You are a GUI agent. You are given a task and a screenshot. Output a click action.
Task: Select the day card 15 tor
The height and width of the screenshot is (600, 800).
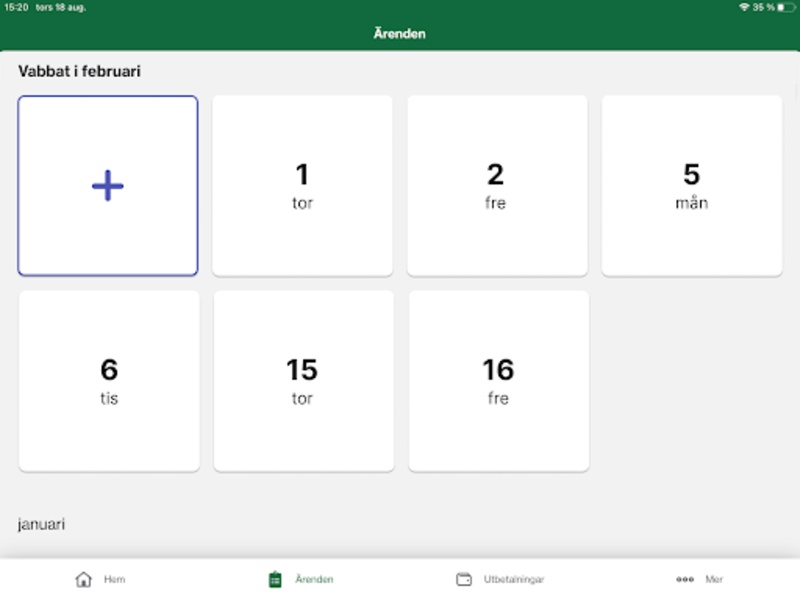click(304, 381)
